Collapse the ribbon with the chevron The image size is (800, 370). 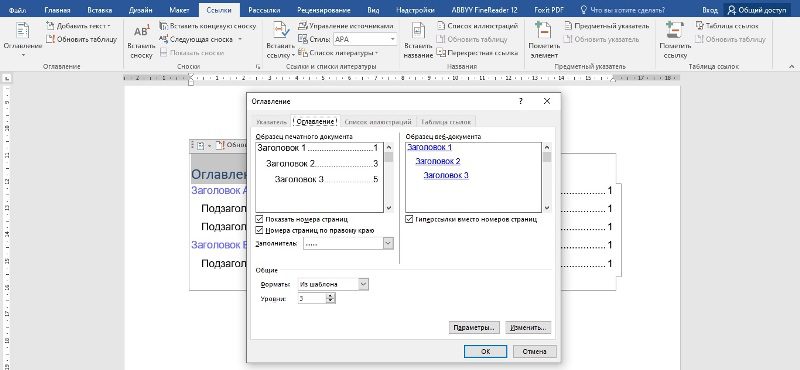pyautogui.click(x=791, y=66)
